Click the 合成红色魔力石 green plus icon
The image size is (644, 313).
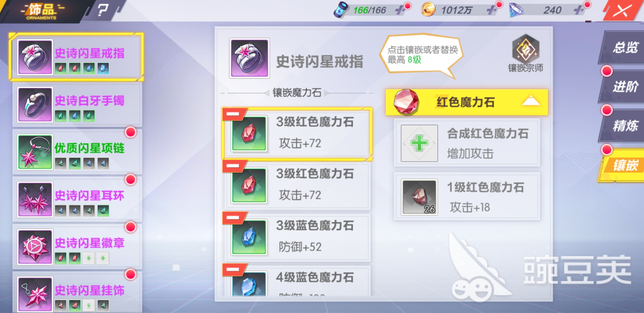coord(419,143)
